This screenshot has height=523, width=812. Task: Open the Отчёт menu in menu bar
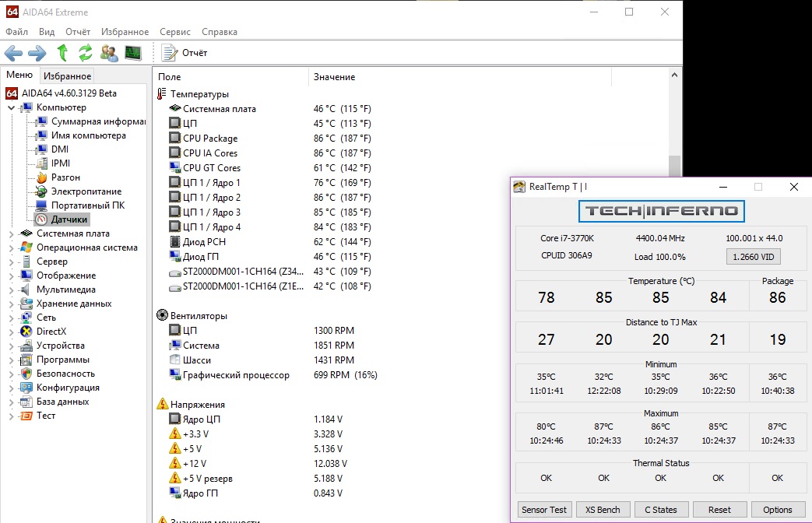click(78, 32)
